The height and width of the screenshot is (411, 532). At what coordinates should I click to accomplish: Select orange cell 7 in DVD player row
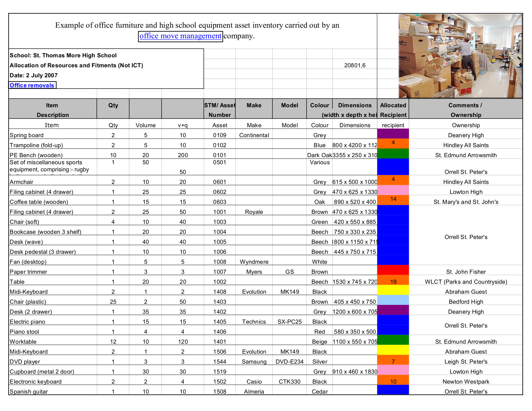pyautogui.click(x=393, y=360)
